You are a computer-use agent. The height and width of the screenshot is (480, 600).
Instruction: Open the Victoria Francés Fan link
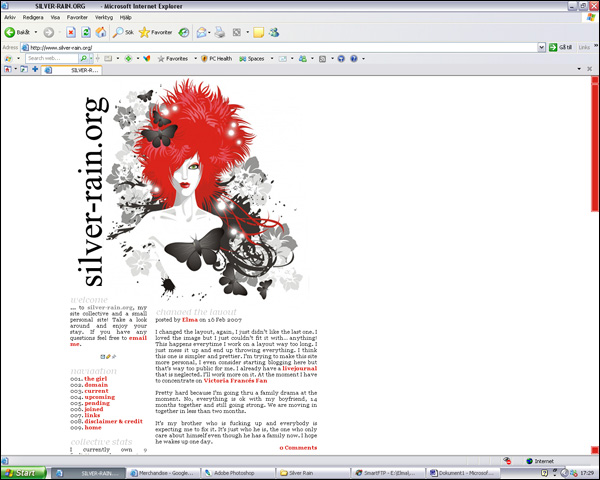[x=235, y=380]
